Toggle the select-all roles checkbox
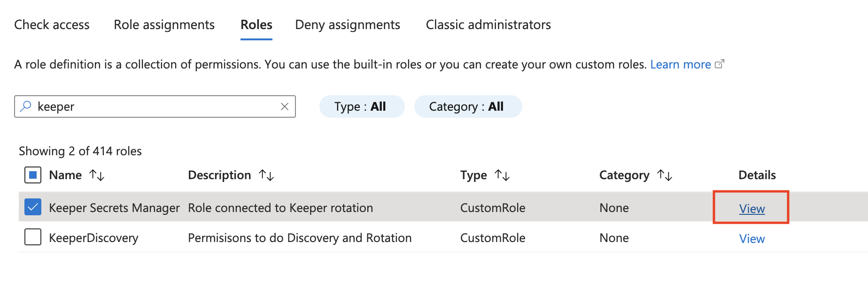Image resolution: width=868 pixels, height=303 pixels. 33,175
